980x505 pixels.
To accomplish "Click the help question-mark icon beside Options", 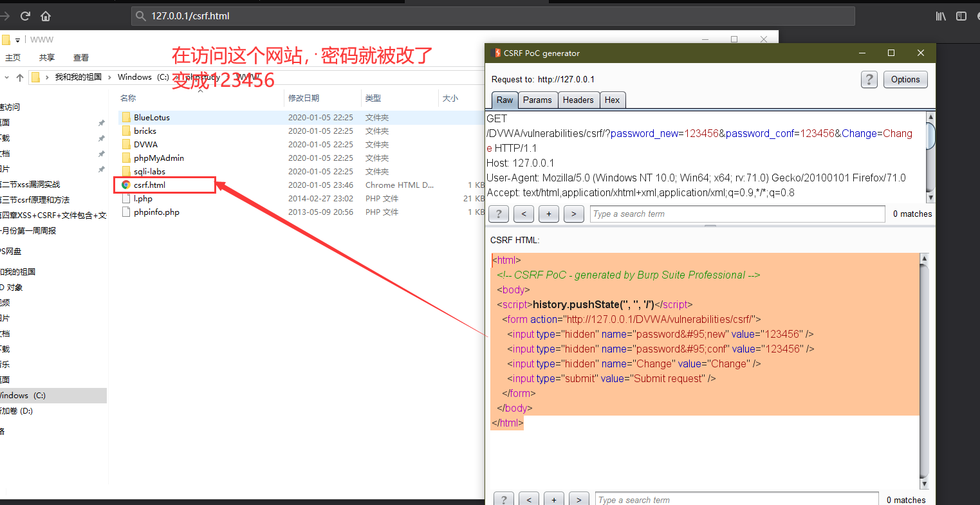I will (869, 80).
